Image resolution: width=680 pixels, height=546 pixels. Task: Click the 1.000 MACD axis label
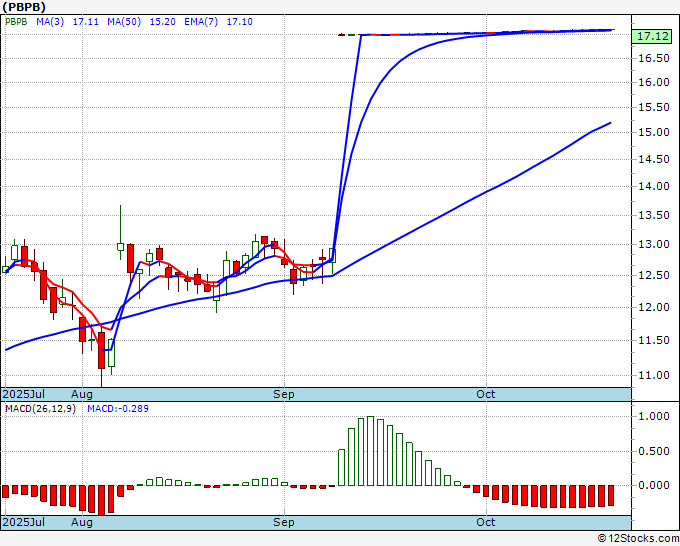(x=654, y=417)
